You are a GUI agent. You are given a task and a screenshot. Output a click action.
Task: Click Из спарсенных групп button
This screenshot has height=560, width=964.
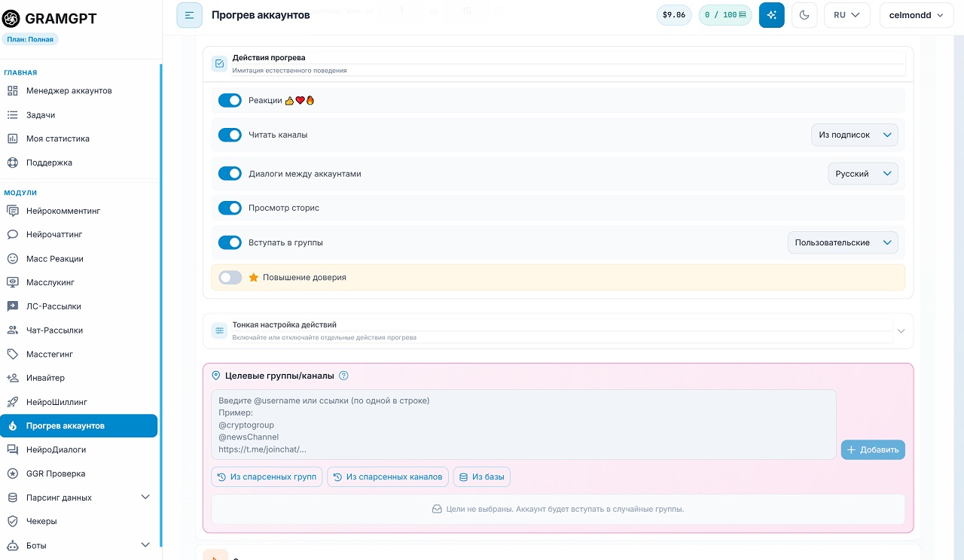click(267, 477)
